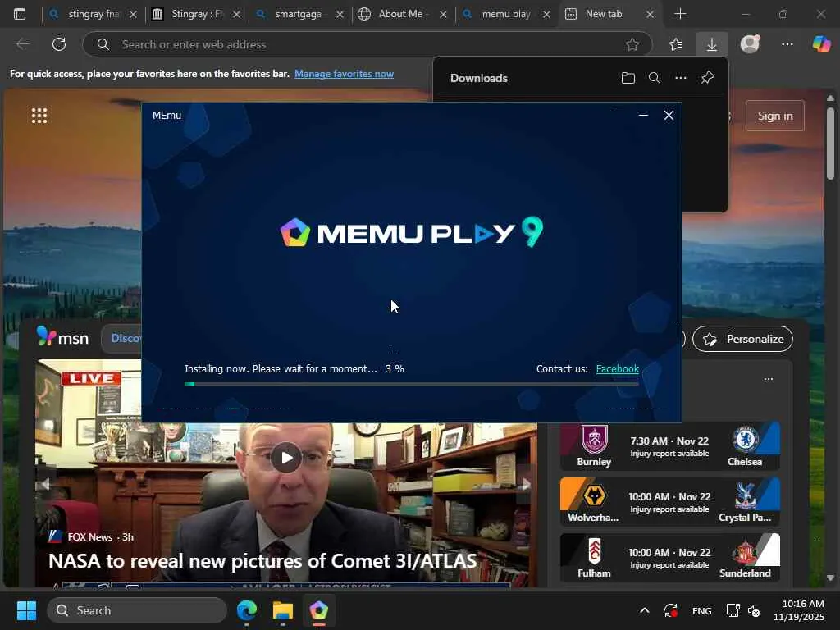
Task: Open more options in Downloads panel
Action: tap(680, 78)
